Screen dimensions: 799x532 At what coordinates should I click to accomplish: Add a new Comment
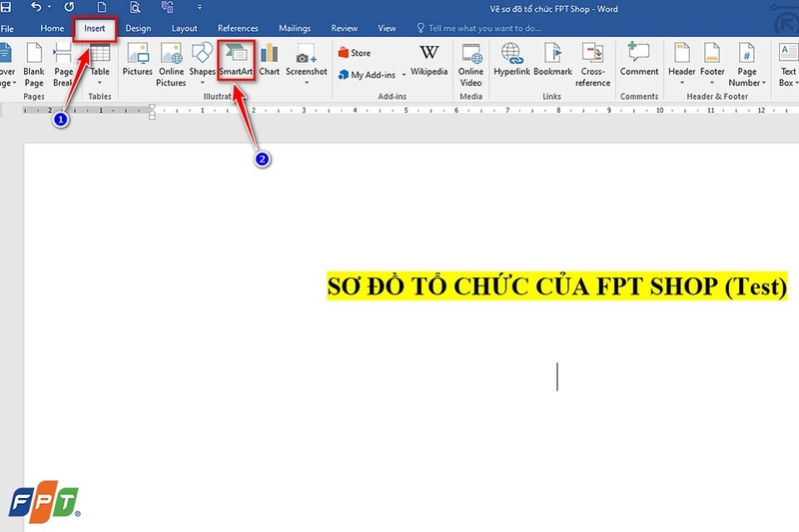pos(639,60)
